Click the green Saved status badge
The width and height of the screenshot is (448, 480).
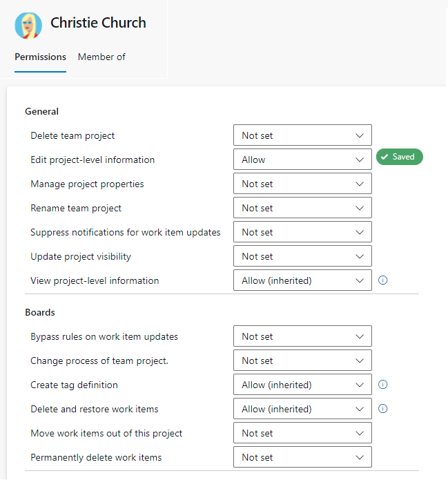point(399,157)
